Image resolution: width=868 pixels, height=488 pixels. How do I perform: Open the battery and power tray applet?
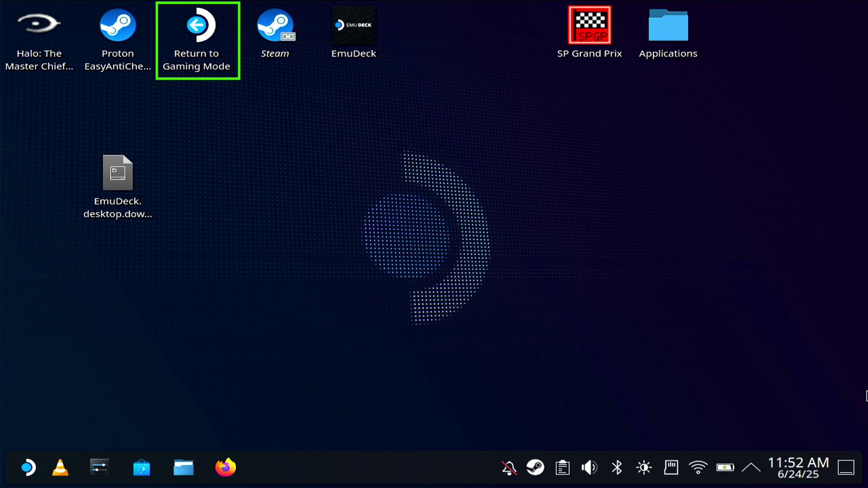[x=725, y=467]
